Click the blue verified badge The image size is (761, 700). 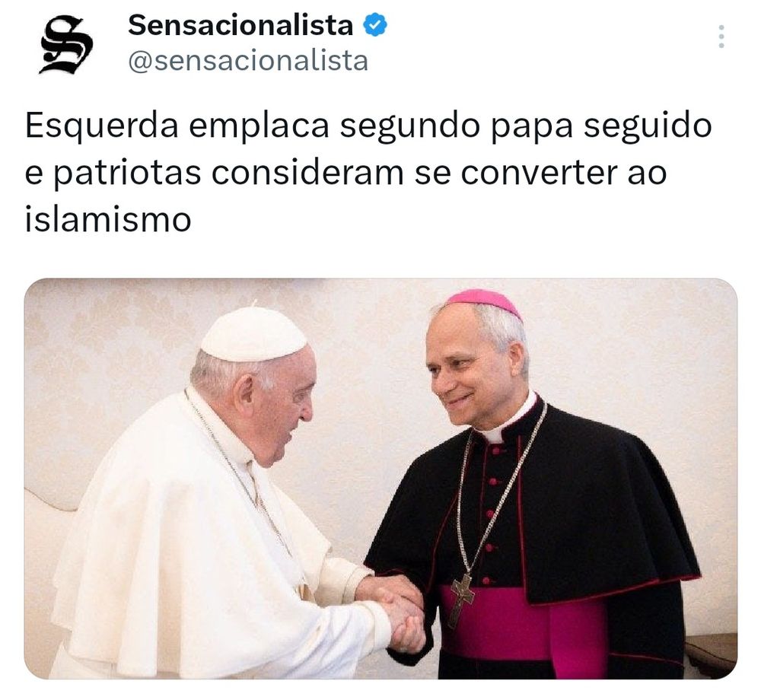click(x=376, y=25)
